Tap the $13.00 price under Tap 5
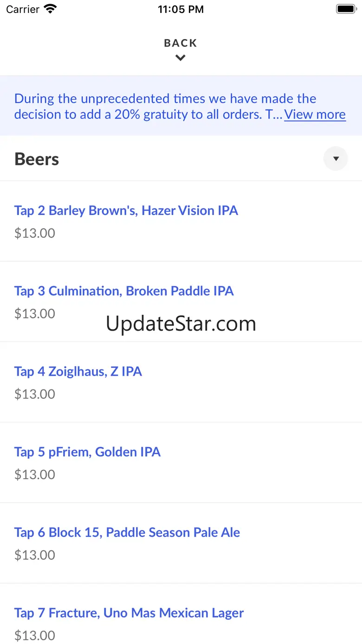 tap(35, 475)
